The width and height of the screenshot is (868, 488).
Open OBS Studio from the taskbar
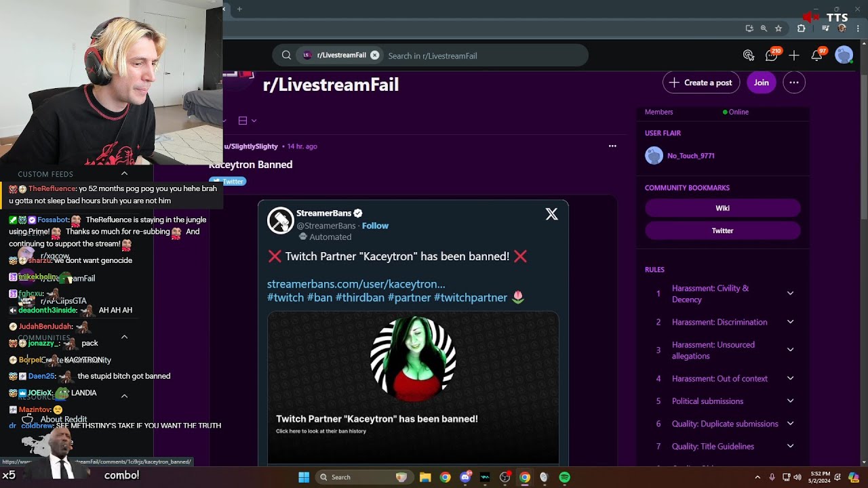[505, 477]
